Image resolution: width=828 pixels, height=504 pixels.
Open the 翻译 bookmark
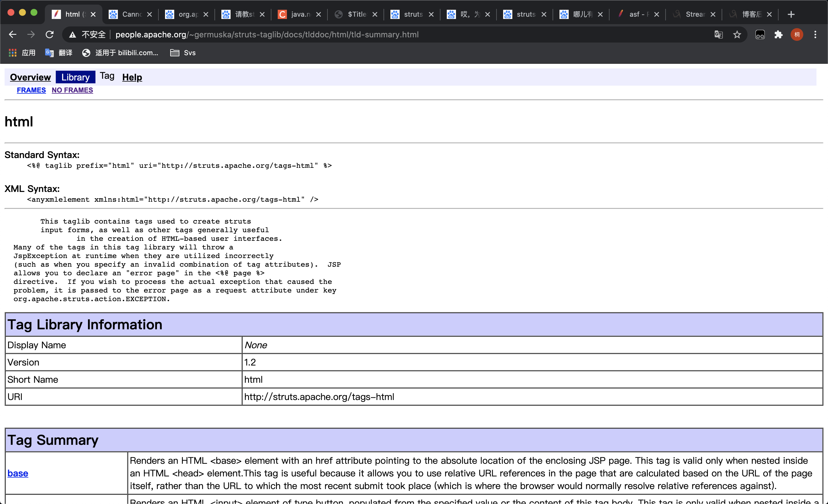pos(59,53)
